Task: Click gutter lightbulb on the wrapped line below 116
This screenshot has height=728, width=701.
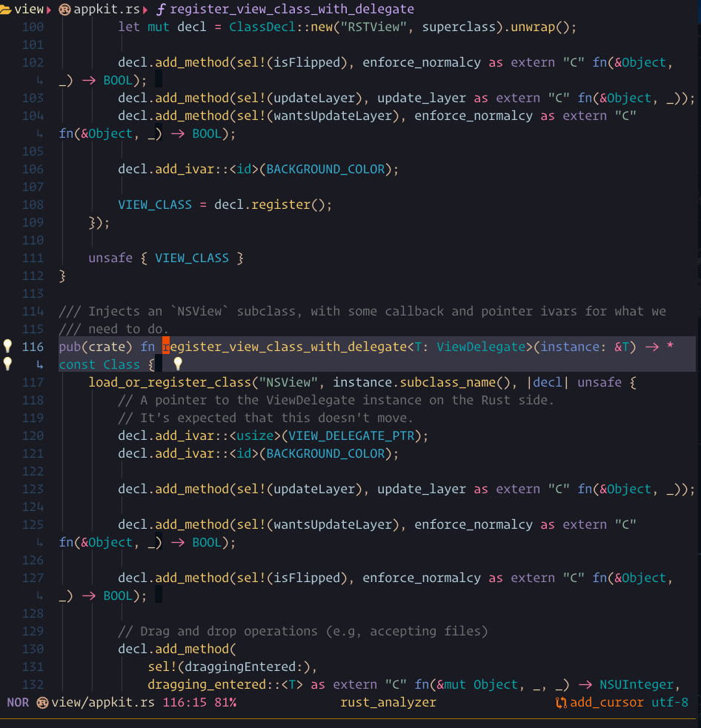Action: click(7, 364)
